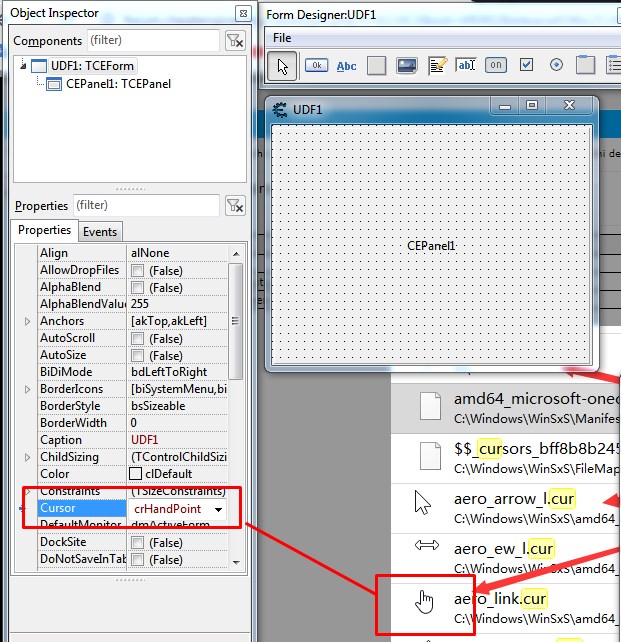Open the File menu in Form Designer
The width and height of the screenshot is (621, 642).
pos(282,38)
